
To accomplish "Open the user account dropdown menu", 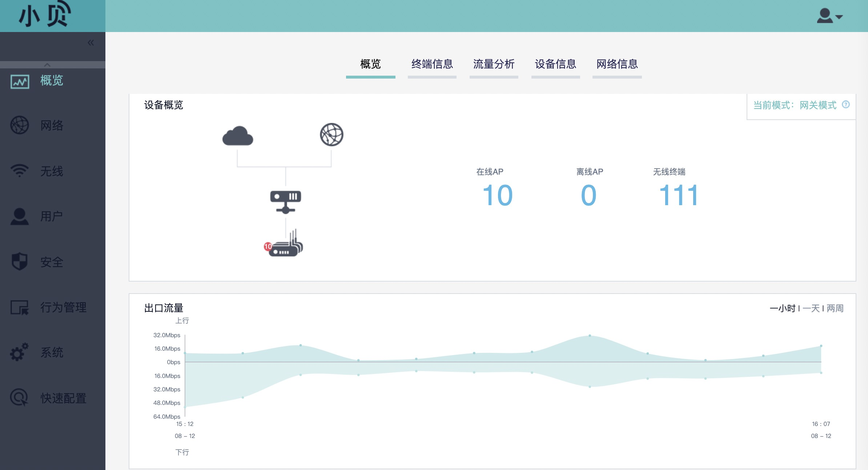I will (x=829, y=16).
